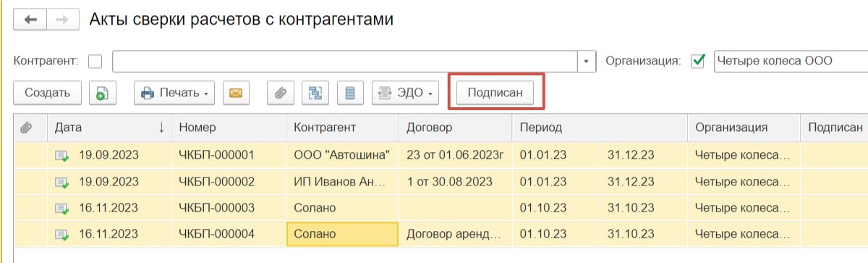Uncheck the Организация filter checkbox
The width and height of the screenshot is (868, 263).
pos(698,62)
